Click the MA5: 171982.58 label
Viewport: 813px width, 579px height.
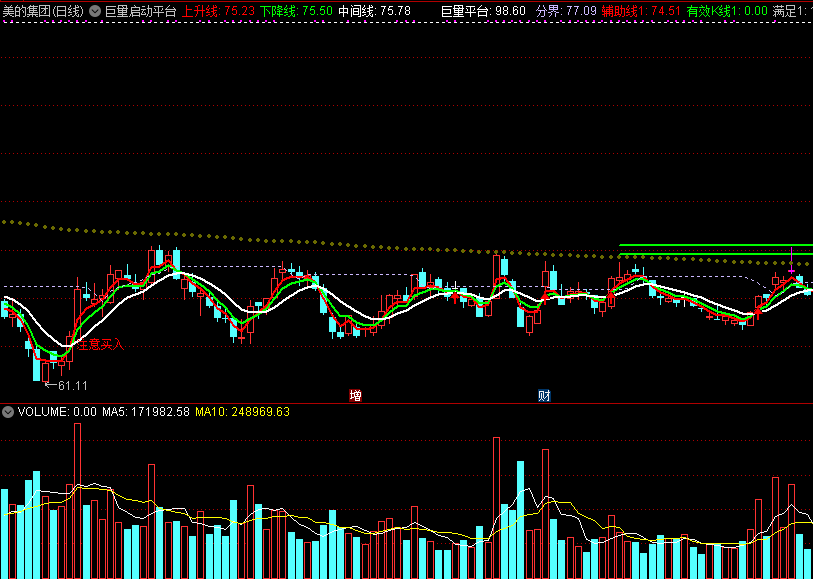pyautogui.click(x=146, y=412)
